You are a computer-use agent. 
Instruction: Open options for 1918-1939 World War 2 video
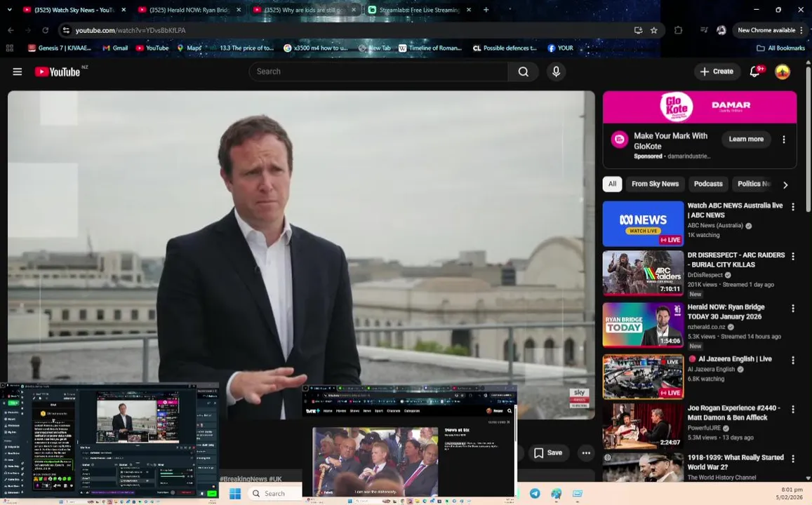click(793, 459)
